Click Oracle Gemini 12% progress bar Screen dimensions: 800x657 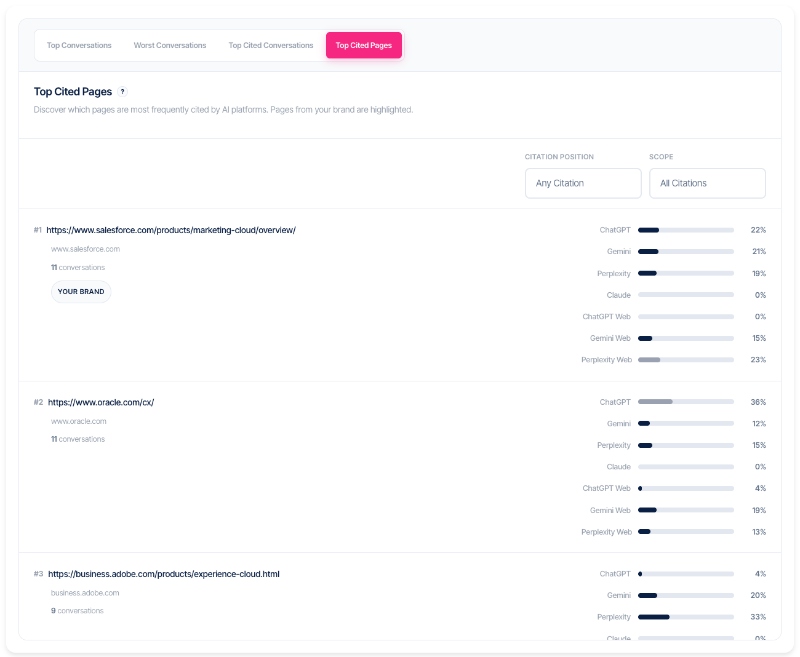[686, 423]
